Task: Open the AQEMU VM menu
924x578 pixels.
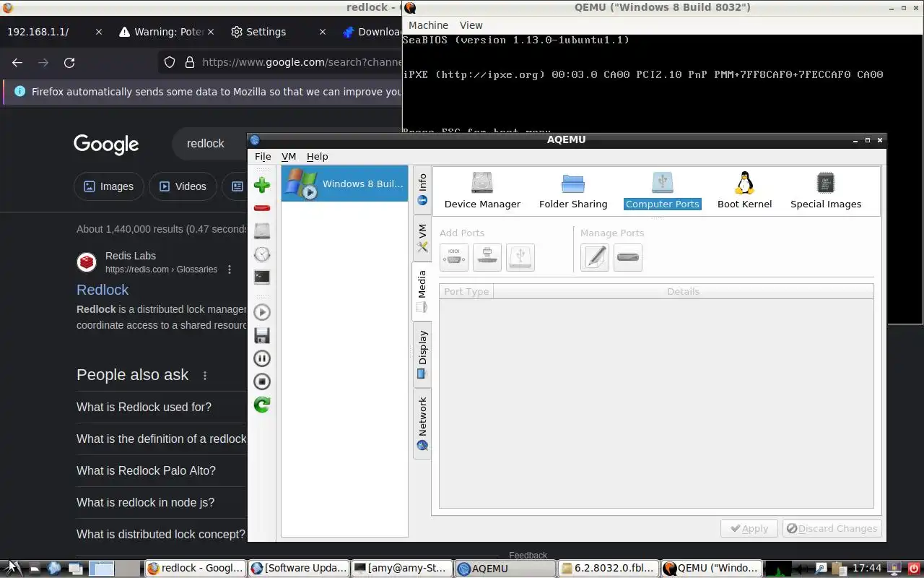Action: 289,156
